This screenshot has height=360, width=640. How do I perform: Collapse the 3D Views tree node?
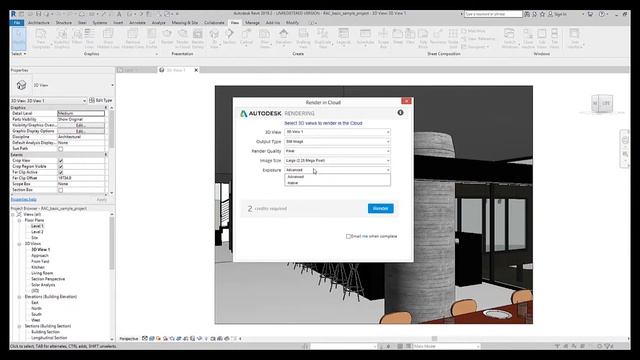click(19, 244)
